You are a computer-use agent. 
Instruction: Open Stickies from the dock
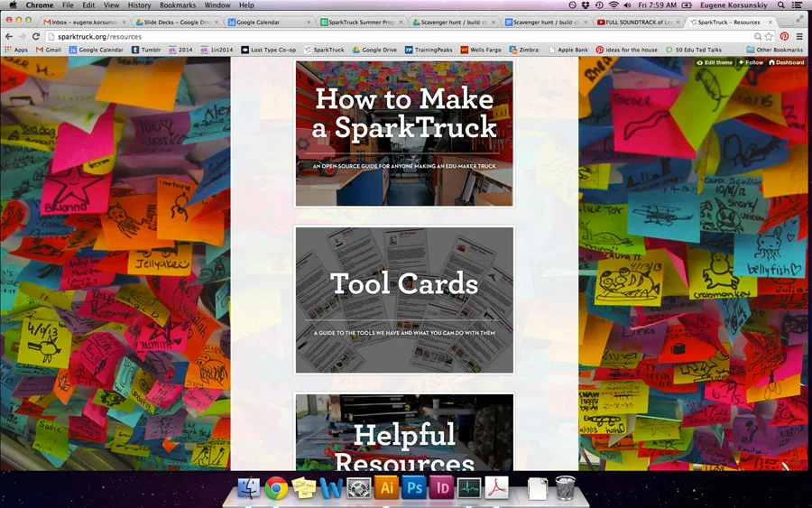click(304, 488)
